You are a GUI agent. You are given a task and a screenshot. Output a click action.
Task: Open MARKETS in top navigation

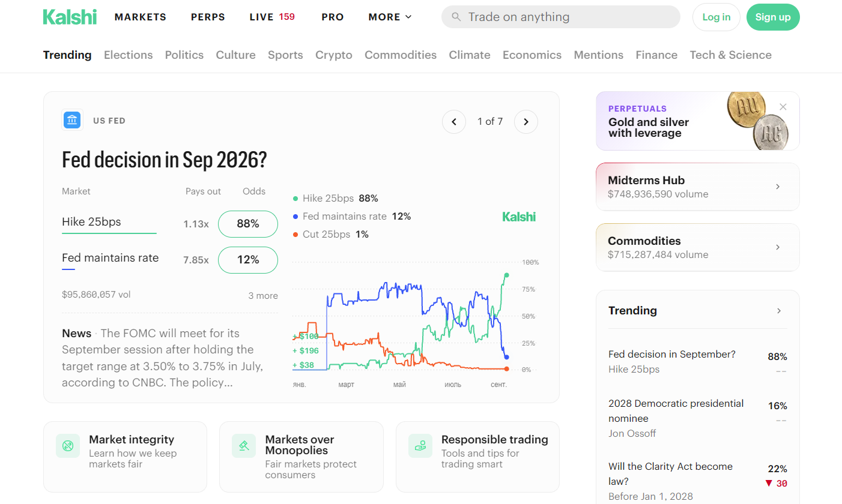click(141, 17)
